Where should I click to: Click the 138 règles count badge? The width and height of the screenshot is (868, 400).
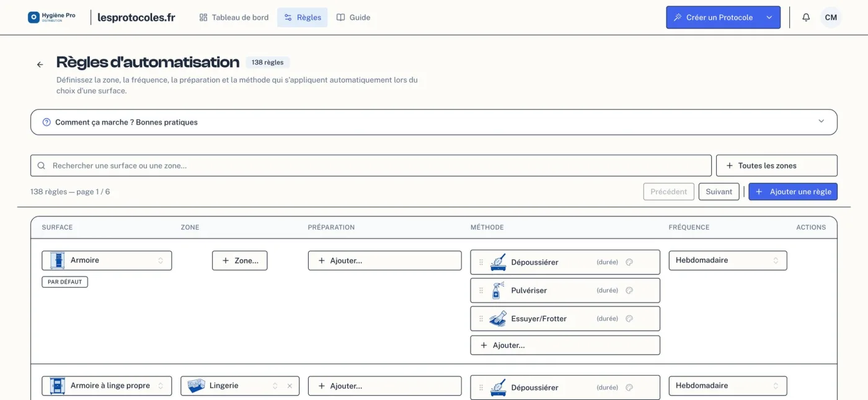[x=268, y=63]
